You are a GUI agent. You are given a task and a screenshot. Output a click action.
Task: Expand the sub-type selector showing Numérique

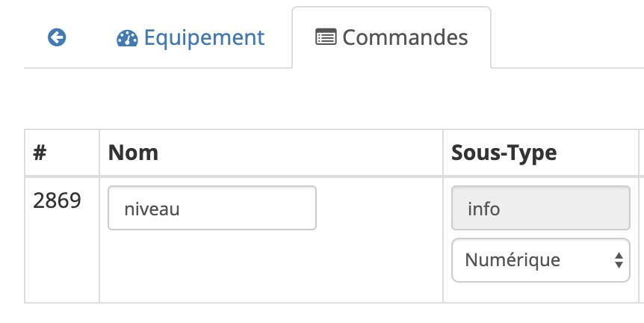[x=540, y=260]
